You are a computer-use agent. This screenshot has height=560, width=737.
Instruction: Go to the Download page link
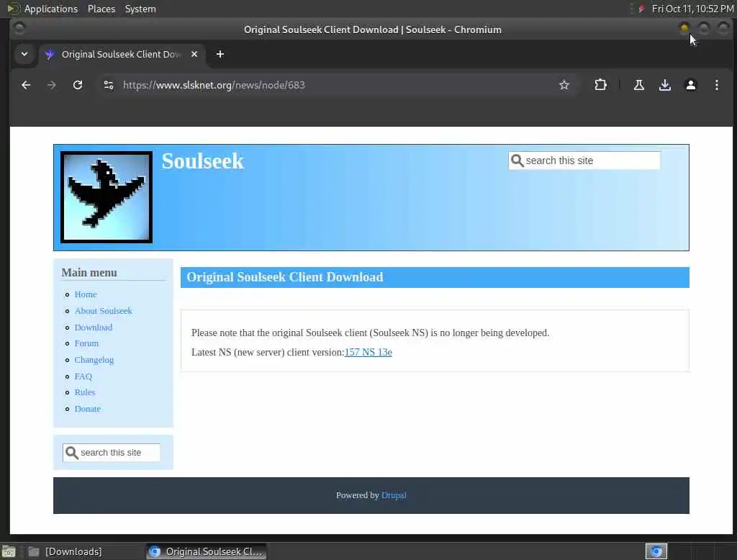pyautogui.click(x=93, y=328)
